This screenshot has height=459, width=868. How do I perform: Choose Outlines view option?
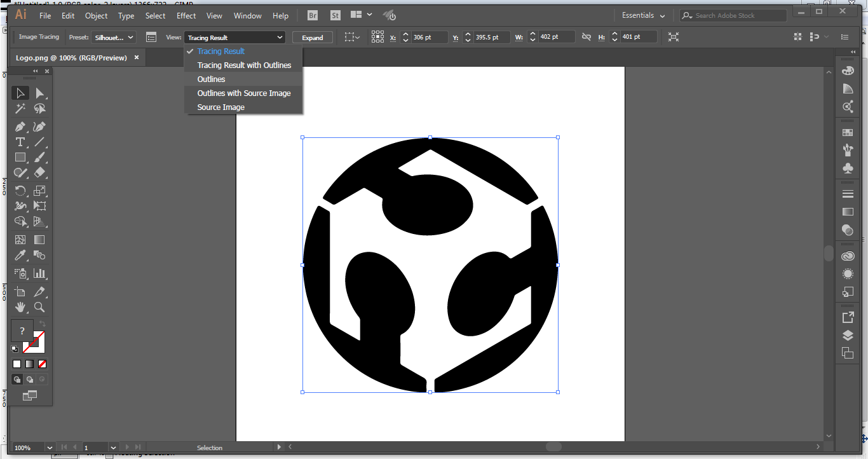(244, 79)
